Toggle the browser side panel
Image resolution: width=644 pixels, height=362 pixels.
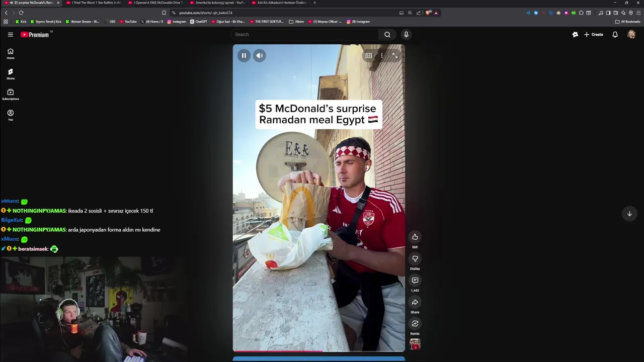click(608, 13)
